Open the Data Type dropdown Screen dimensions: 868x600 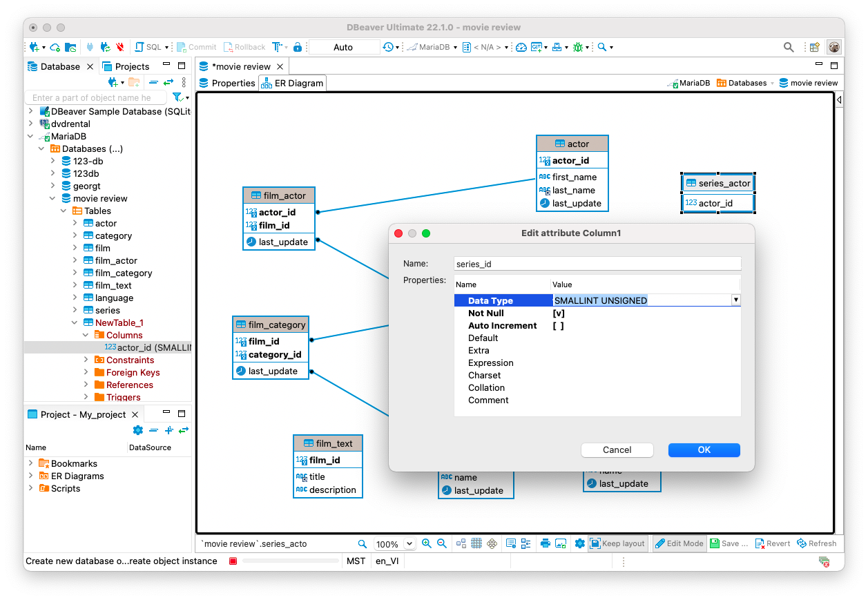pos(735,300)
